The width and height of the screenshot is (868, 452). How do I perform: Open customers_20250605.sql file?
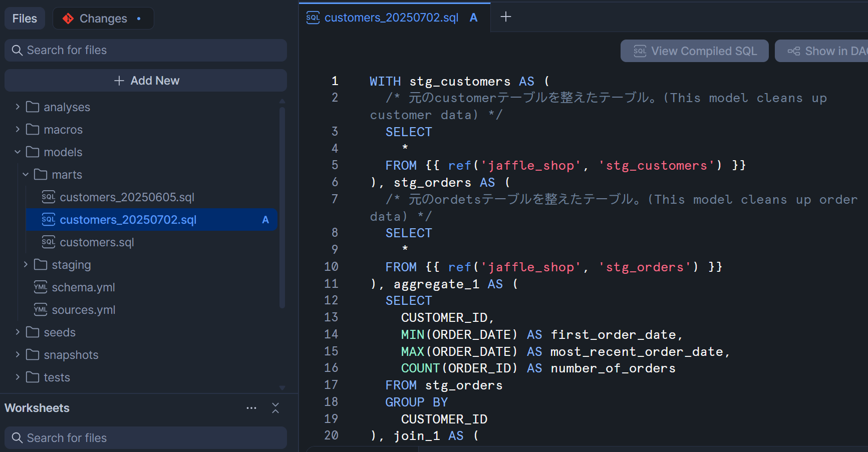pyautogui.click(x=151, y=197)
